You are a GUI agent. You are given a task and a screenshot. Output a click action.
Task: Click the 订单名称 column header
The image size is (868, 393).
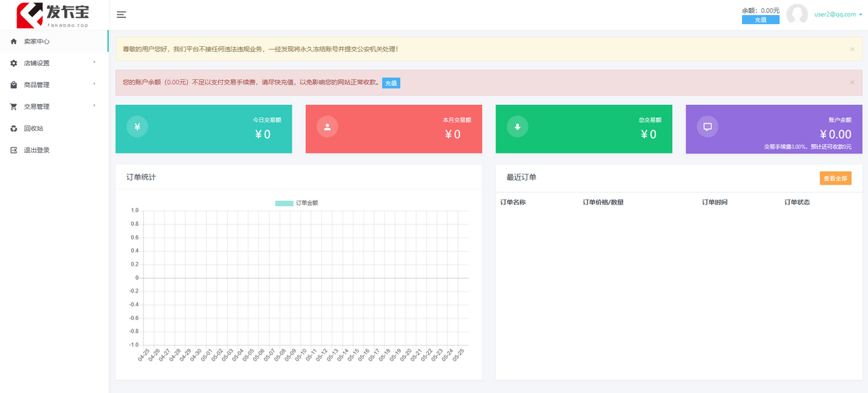(x=513, y=202)
